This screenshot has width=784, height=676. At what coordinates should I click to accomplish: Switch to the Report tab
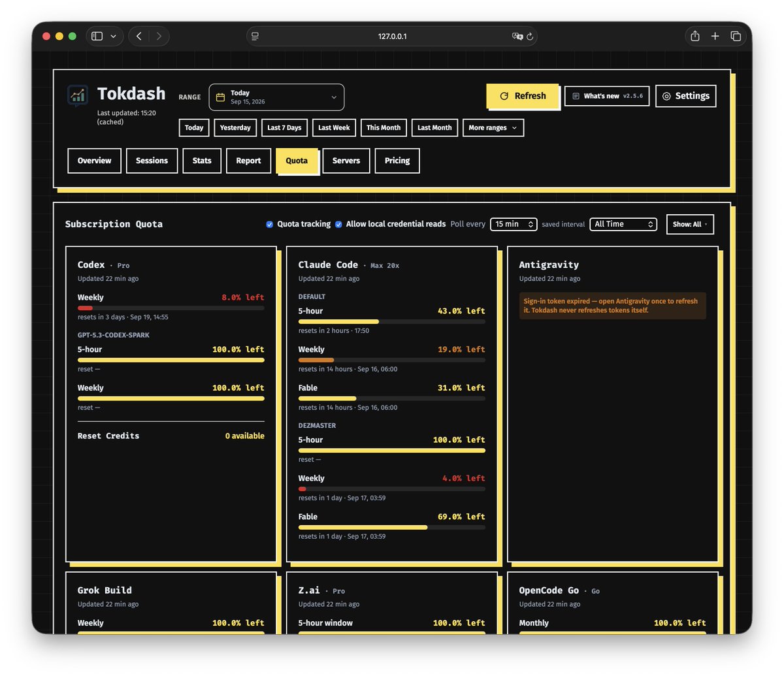click(248, 161)
